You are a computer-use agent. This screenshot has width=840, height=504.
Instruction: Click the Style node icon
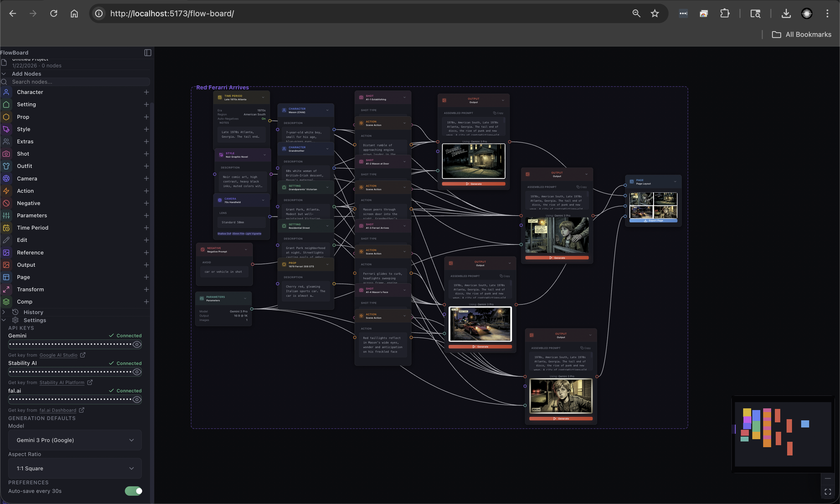tap(6, 129)
